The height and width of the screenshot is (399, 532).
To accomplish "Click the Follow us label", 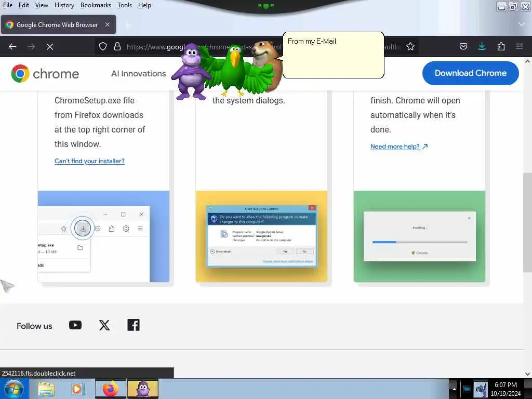I will click(34, 326).
